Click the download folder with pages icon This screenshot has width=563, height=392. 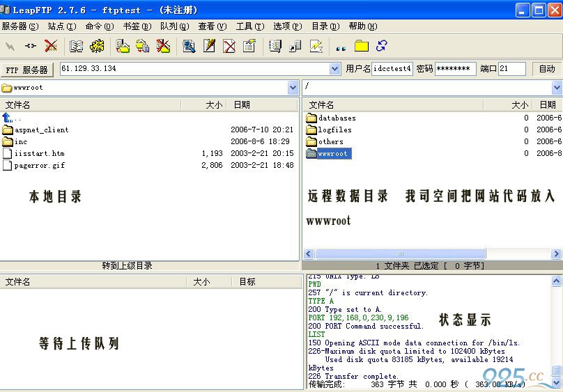click(143, 46)
